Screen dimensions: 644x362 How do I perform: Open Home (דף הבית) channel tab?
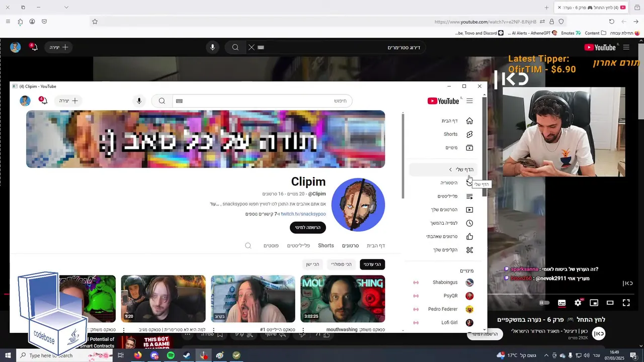click(376, 245)
